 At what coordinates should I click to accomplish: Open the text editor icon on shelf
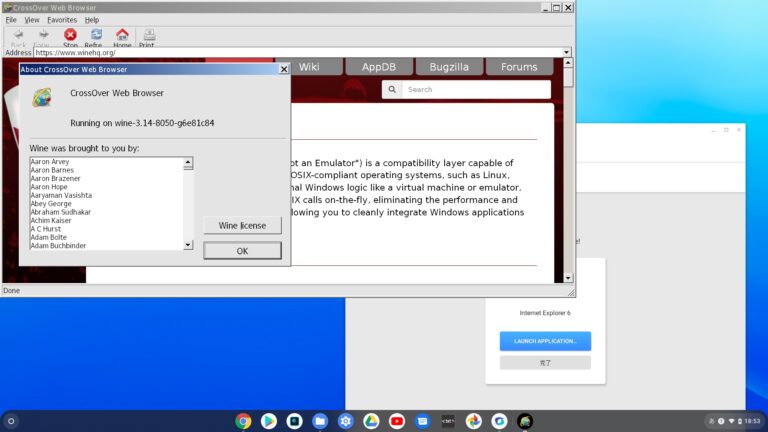pos(448,421)
